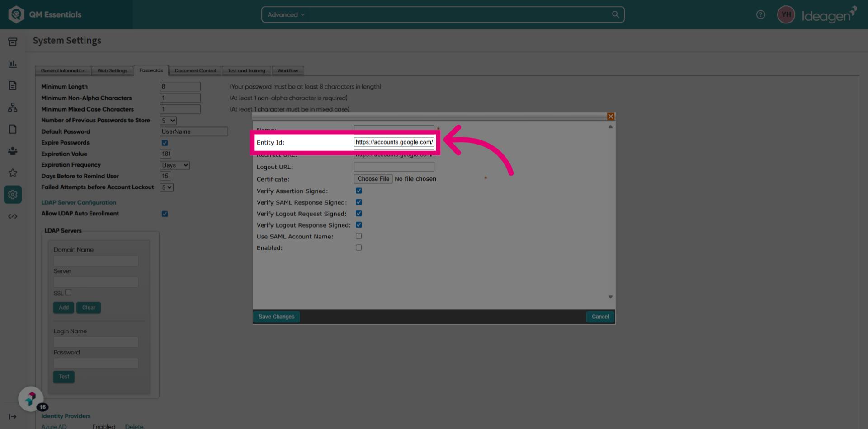Click the LDAP Password field
The width and height of the screenshot is (868, 429).
click(96, 364)
